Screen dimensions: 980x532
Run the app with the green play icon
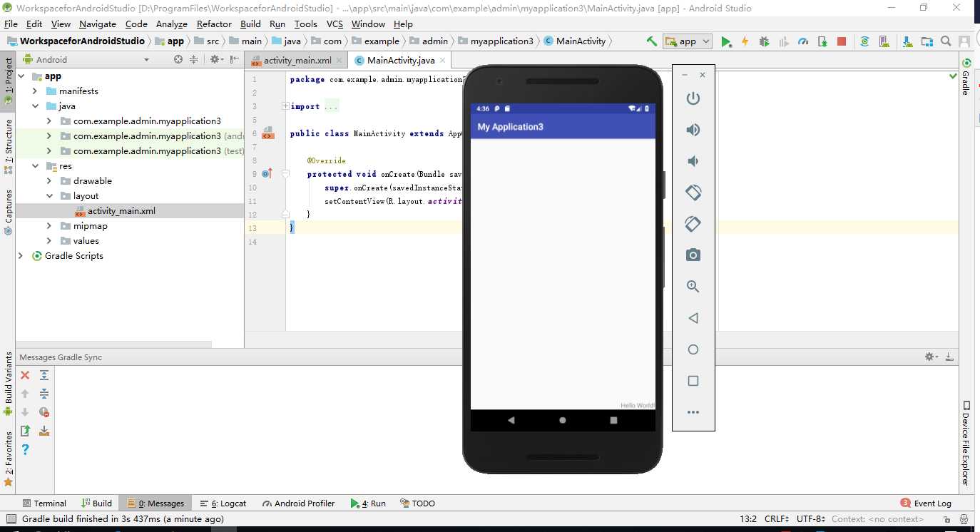tap(726, 41)
